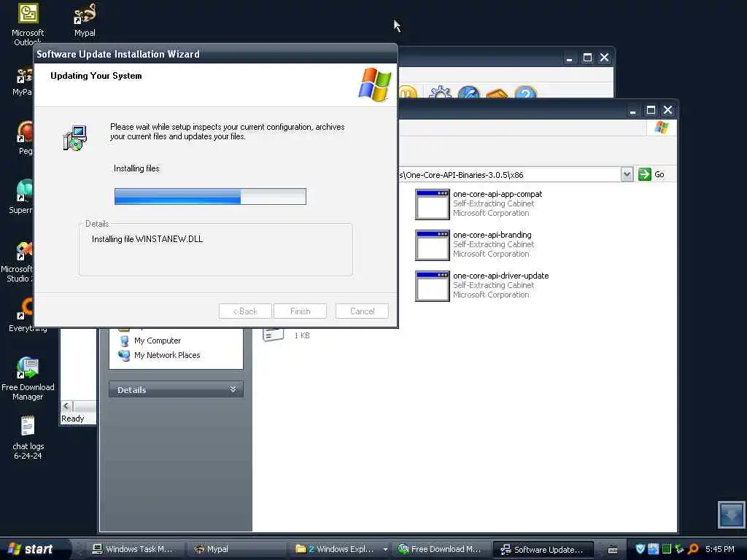Click the Windows flag logo in Explorer toolbar
747x560 pixels.
click(x=661, y=127)
